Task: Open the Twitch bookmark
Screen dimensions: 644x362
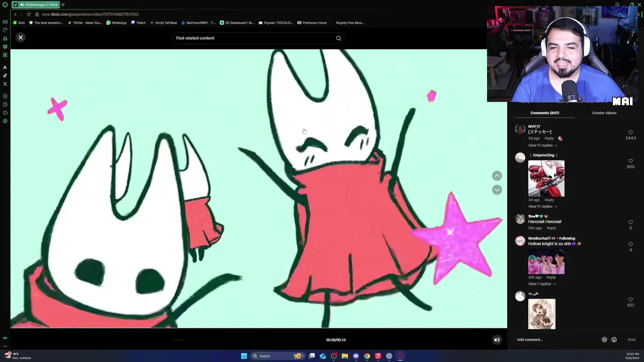Action: click(x=138, y=23)
